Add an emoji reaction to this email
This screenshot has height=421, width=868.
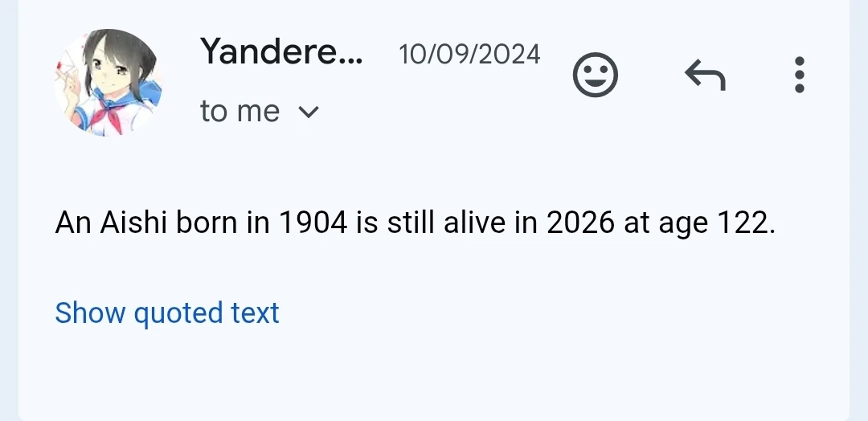coord(595,75)
